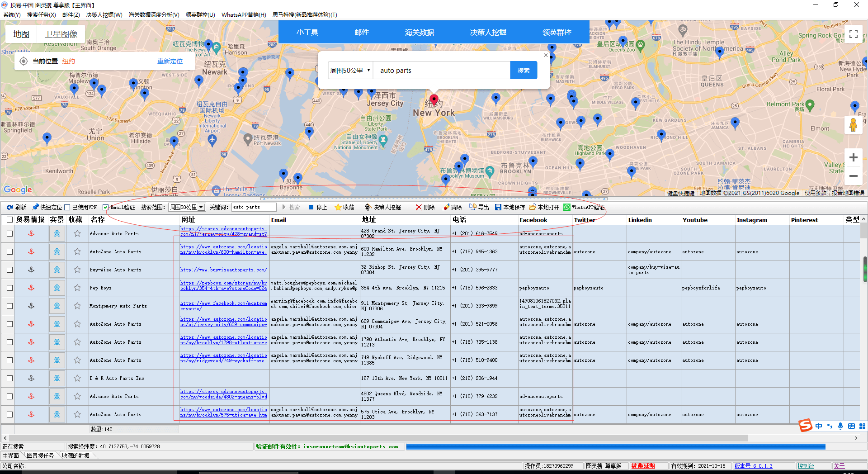868x474 pixels.
Task: Uncheck the Email验证 checkbox
Action: point(105,207)
